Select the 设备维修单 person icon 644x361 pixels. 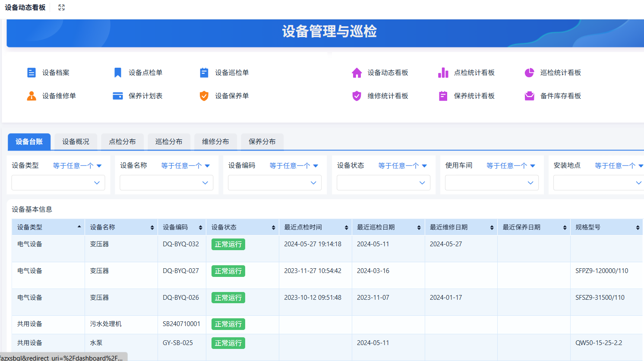pos(32,96)
